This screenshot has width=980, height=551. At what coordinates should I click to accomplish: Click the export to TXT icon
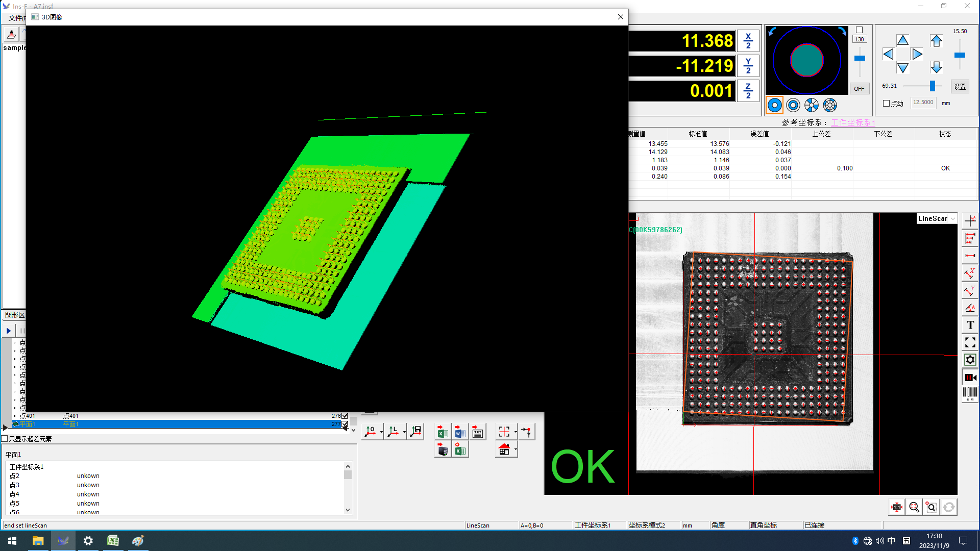point(478,432)
